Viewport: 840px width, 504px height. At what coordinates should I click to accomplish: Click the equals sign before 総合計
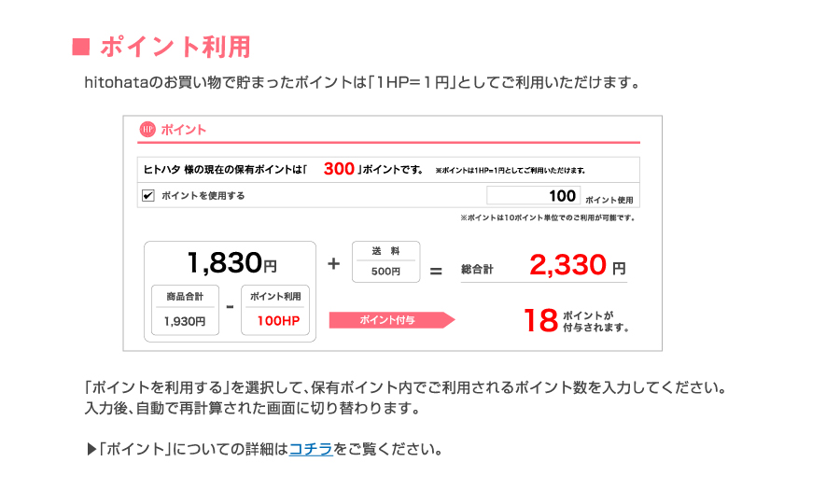[436, 271]
